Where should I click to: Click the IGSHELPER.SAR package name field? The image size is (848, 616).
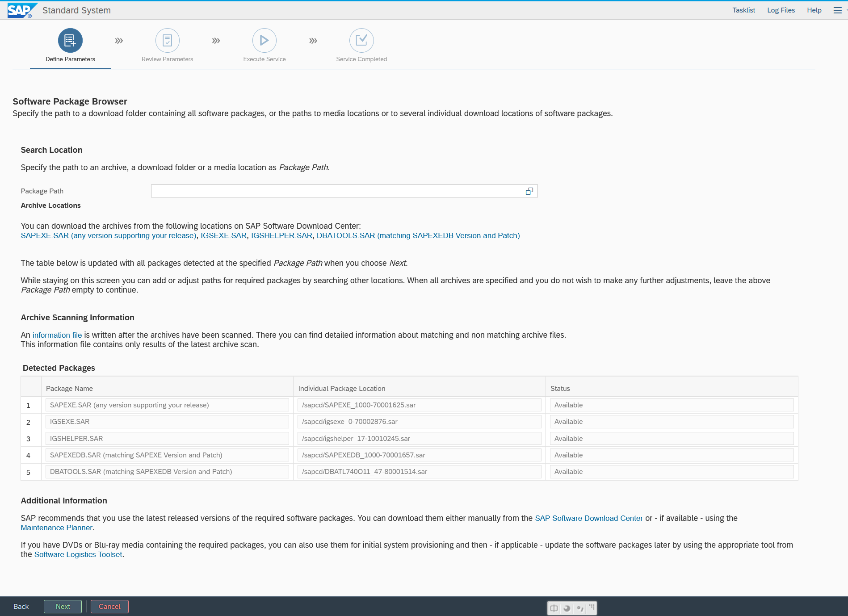(x=167, y=439)
